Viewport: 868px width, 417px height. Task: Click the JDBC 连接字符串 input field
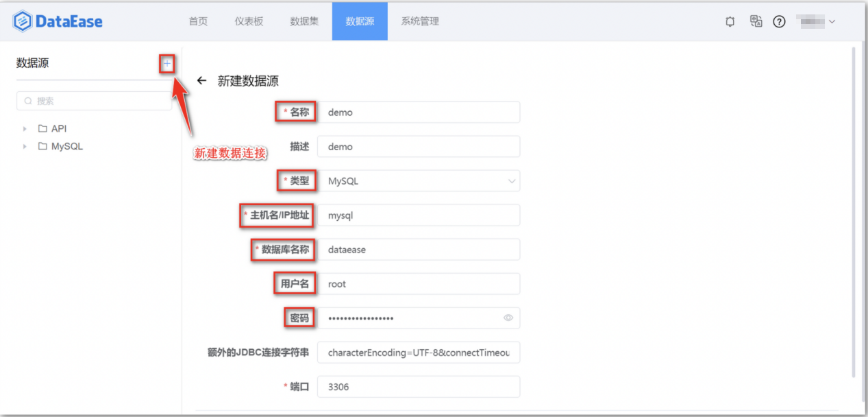tap(419, 352)
